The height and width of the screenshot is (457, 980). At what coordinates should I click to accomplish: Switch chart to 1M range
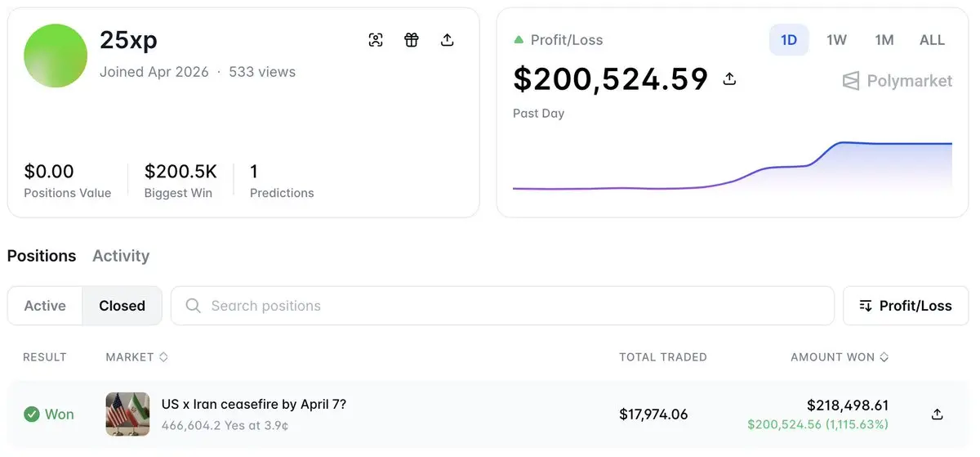[x=884, y=40]
